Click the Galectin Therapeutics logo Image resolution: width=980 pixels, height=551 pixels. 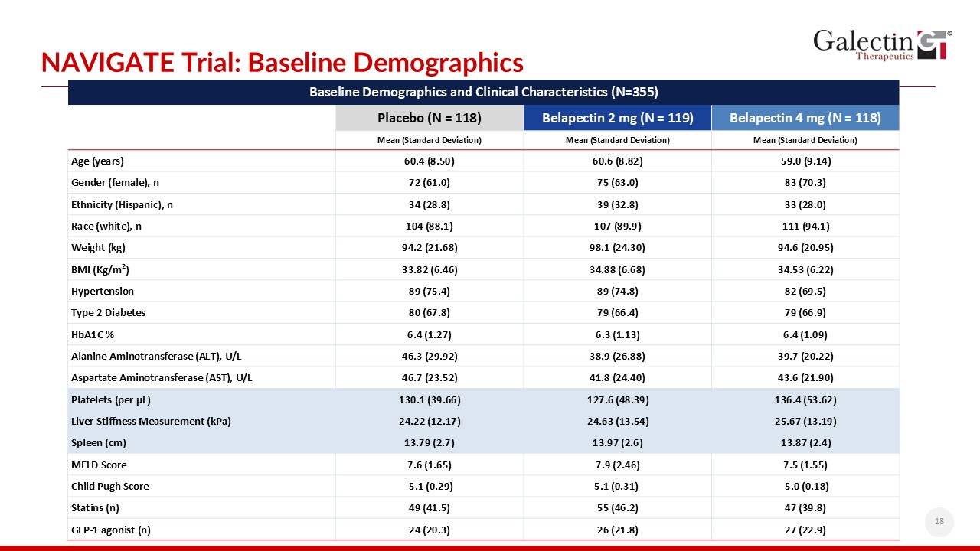[882, 44]
